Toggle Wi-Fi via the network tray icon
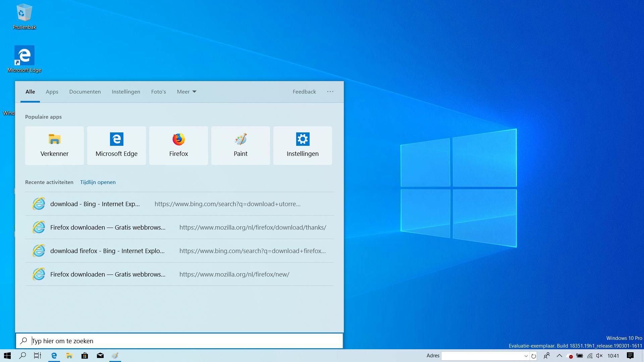 pos(590,356)
